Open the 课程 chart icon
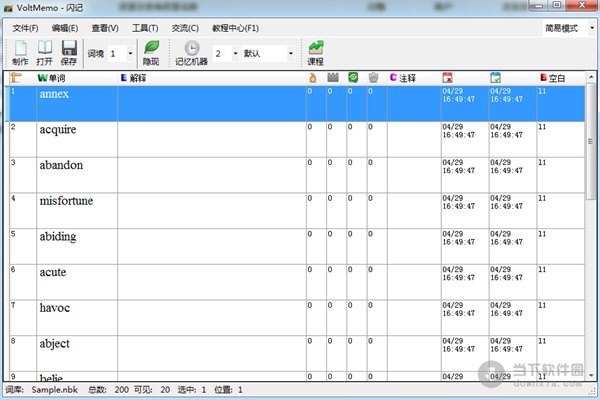The image size is (600, 400). point(316,53)
